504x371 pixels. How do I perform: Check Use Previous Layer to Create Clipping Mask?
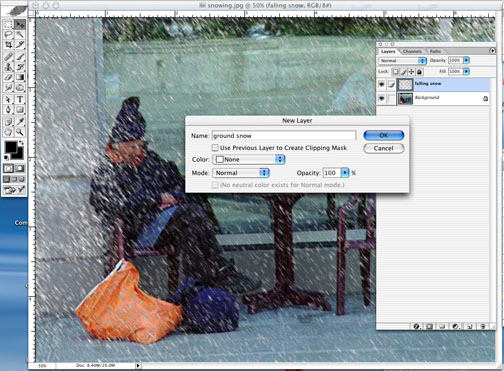[x=215, y=148]
